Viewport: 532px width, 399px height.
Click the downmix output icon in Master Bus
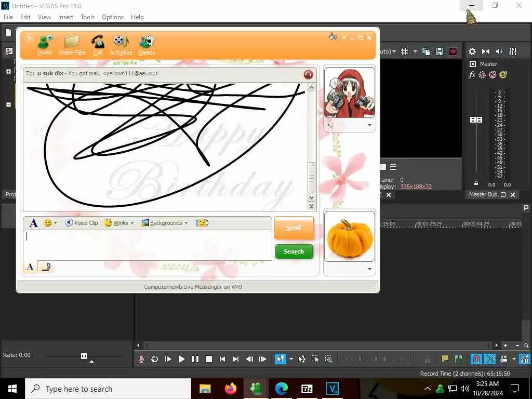click(x=486, y=51)
